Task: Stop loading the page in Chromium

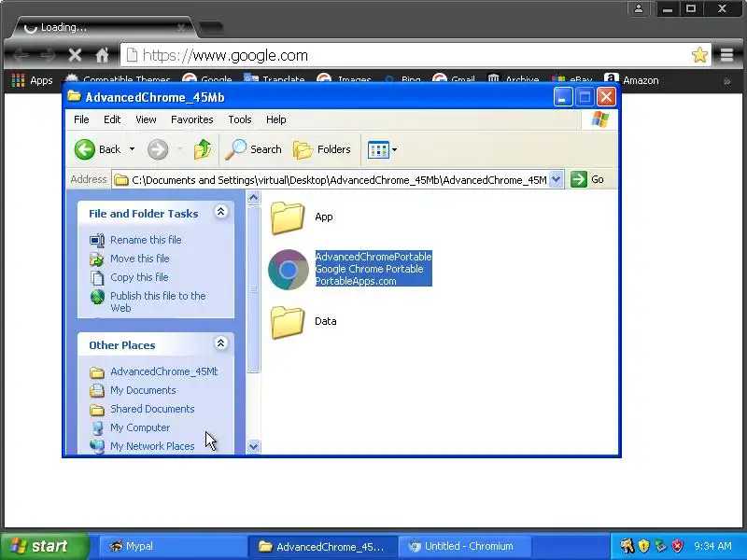Action: coord(75,56)
